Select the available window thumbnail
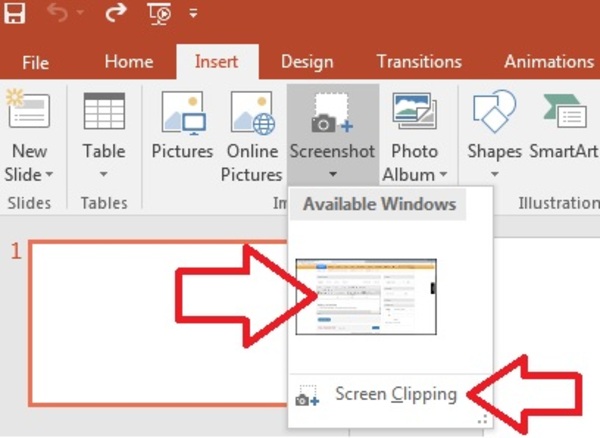This screenshot has width=600, height=438. [x=366, y=295]
